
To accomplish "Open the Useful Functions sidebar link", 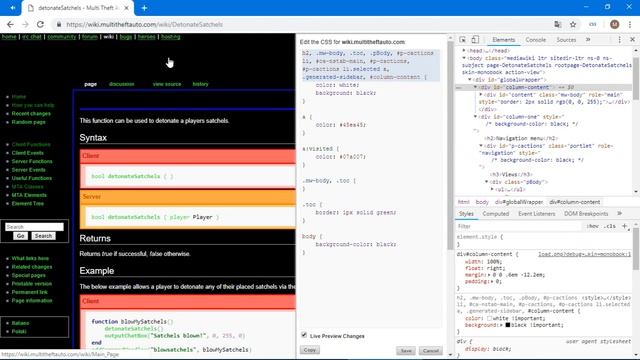I will coord(31,178).
